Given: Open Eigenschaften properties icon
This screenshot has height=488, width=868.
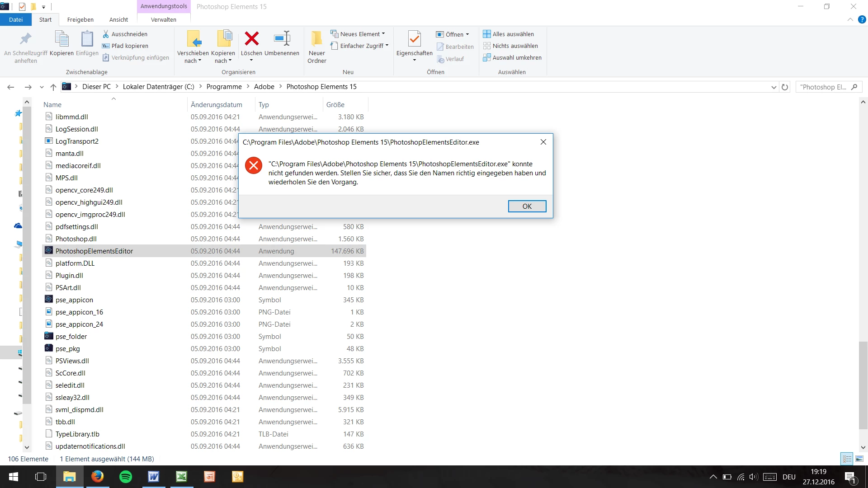Looking at the screenshot, I should pyautogui.click(x=414, y=39).
